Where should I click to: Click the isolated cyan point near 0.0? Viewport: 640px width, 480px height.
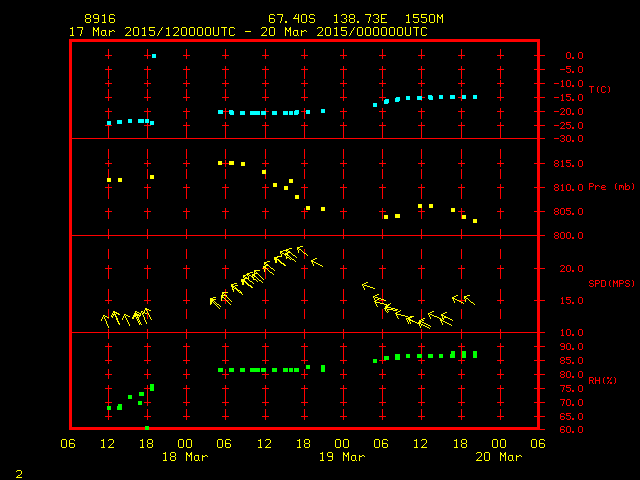pyautogui.click(x=153, y=56)
